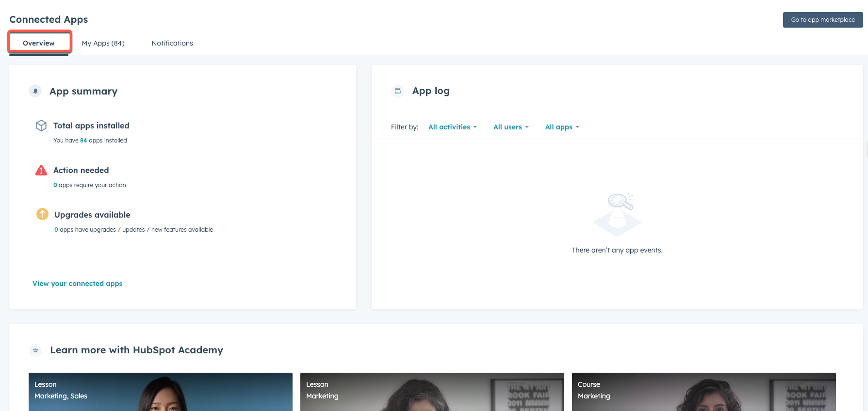Open View your connected apps link
Viewport: 868px width, 411px height.
pyautogui.click(x=77, y=284)
